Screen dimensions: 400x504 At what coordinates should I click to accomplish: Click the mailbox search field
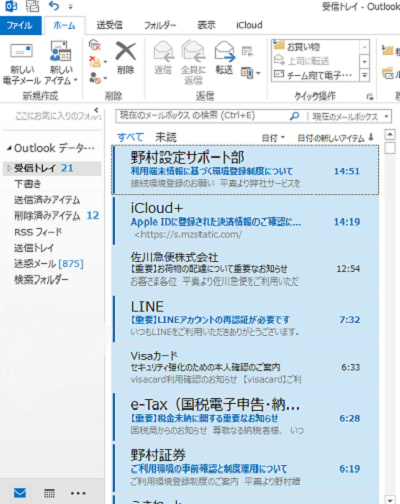pyautogui.click(x=203, y=116)
